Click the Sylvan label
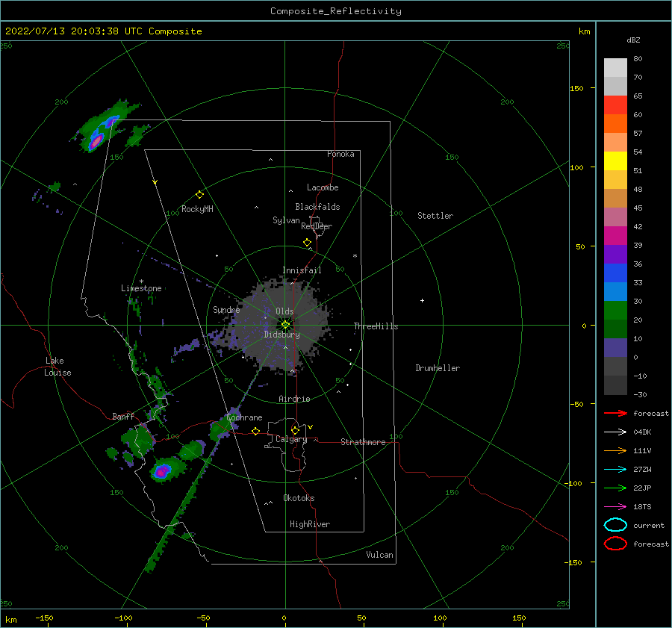This screenshot has width=672, height=628. [x=286, y=220]
